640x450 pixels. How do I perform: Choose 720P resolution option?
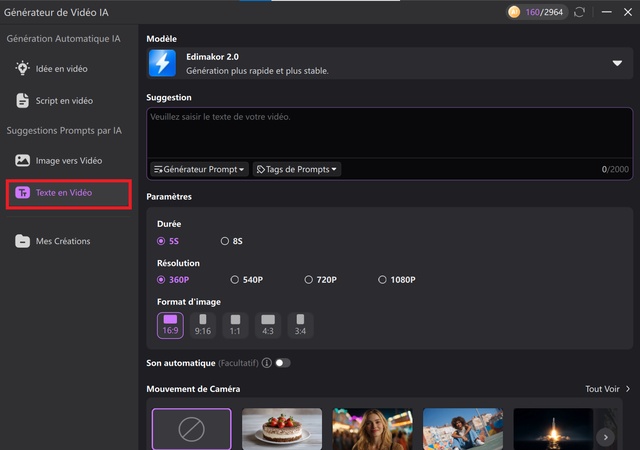click(x=308, y=280)
